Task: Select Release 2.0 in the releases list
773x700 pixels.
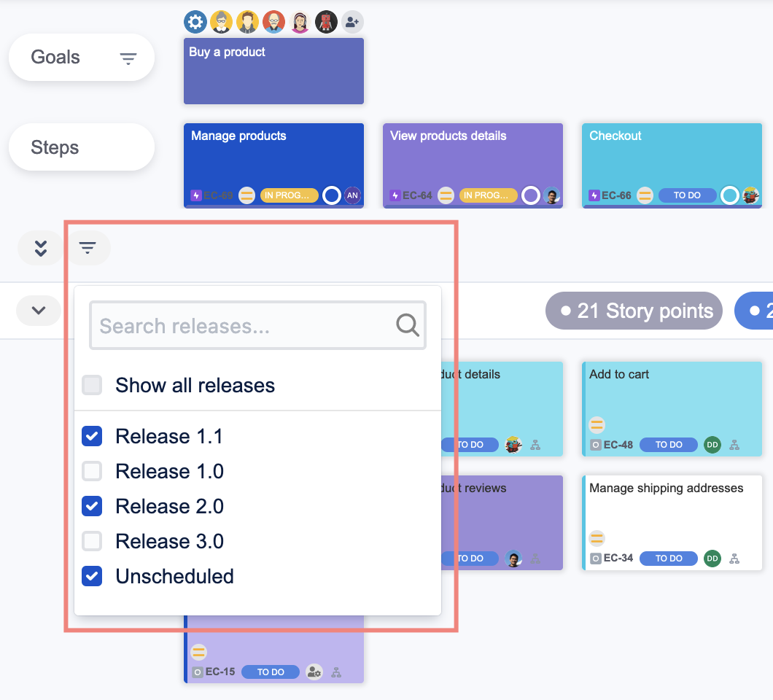Action: 169,506
